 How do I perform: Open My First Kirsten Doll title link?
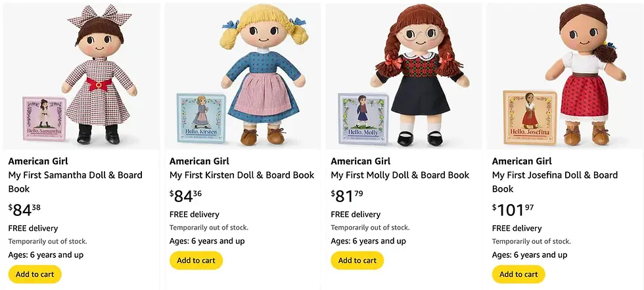(x=242, y=175)
